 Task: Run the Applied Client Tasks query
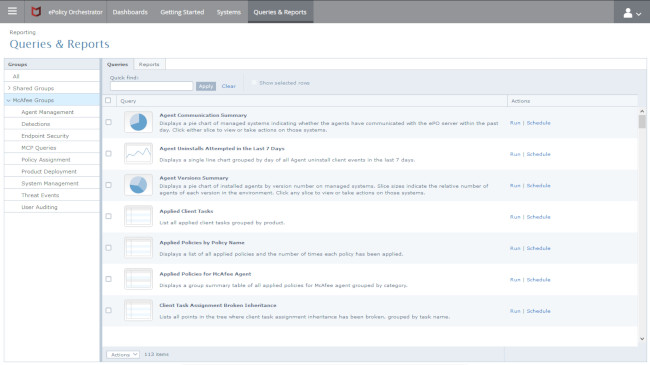click(515, 217)
